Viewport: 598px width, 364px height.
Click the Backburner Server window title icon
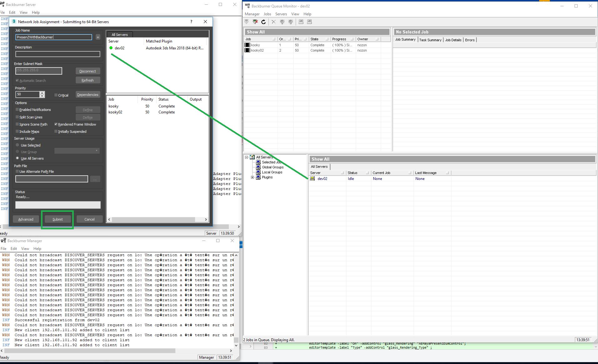(x=3, y=4)
